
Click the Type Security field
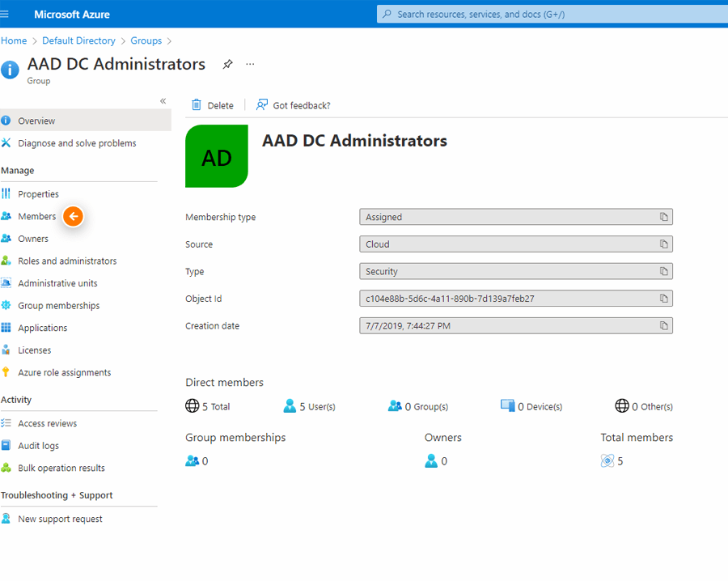(x=516, y=271)
